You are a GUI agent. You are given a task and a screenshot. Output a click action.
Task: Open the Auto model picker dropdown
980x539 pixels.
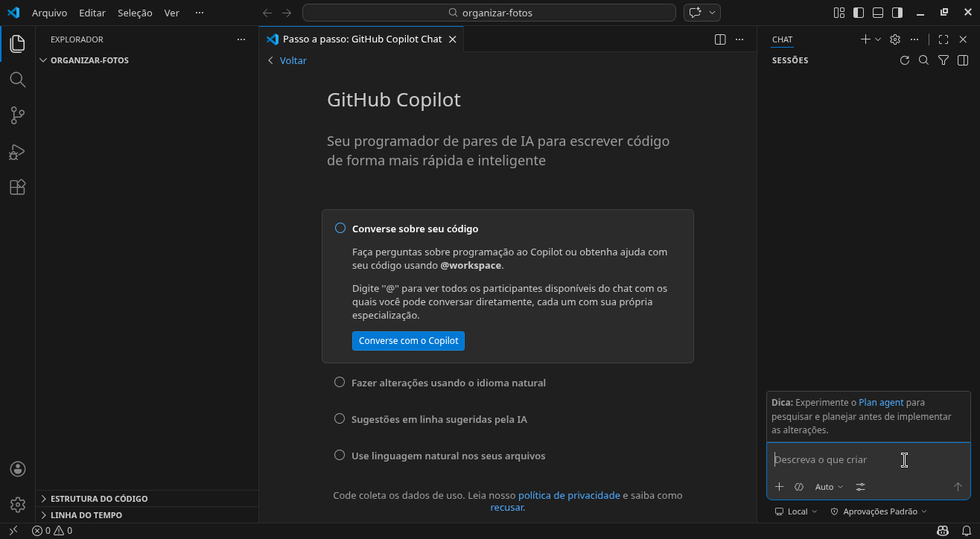[x=829, y=487]
